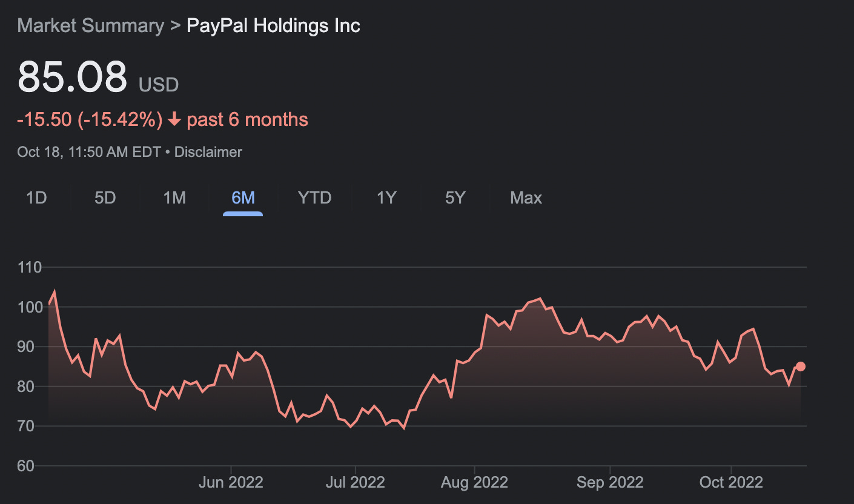The width and height of the screenshot is (854, 504).
Task: Click the Jul 2022 axis label
Action: [x=354, y=482]
